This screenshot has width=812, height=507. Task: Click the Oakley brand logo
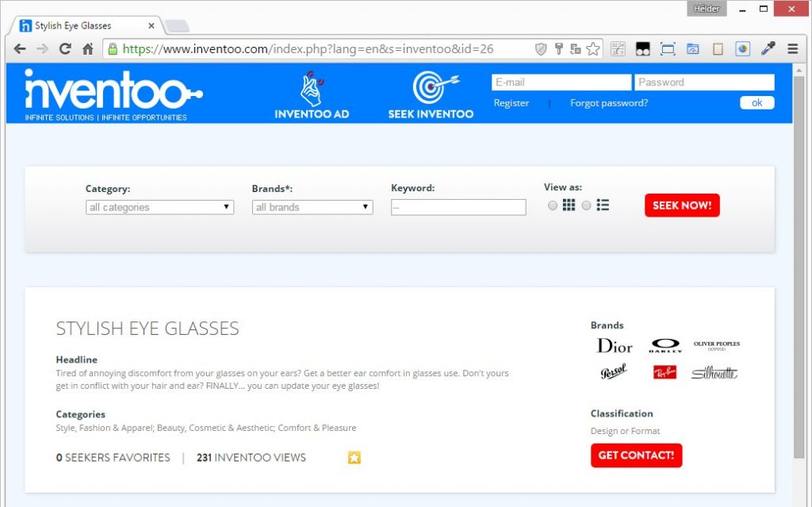[x=665, y=346]
